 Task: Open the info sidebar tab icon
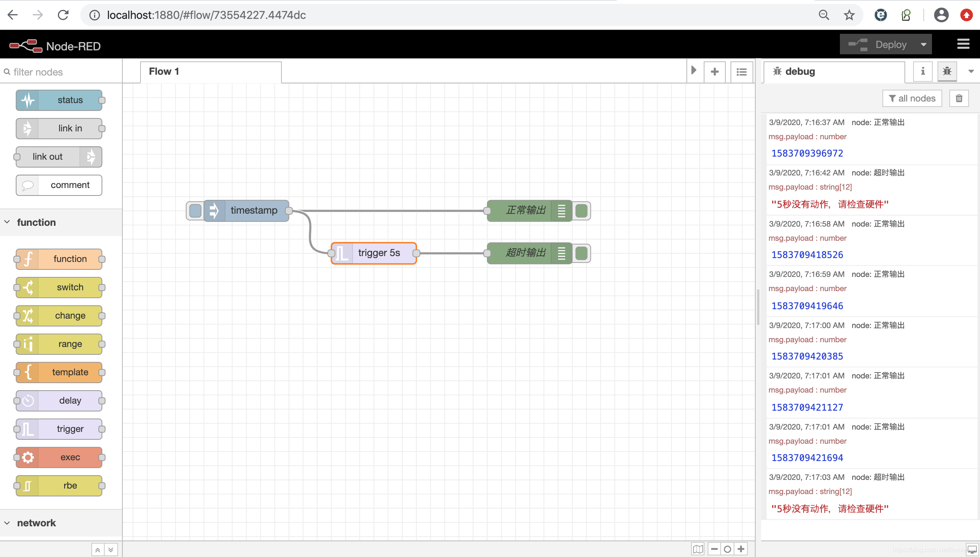tap(923, 71)
